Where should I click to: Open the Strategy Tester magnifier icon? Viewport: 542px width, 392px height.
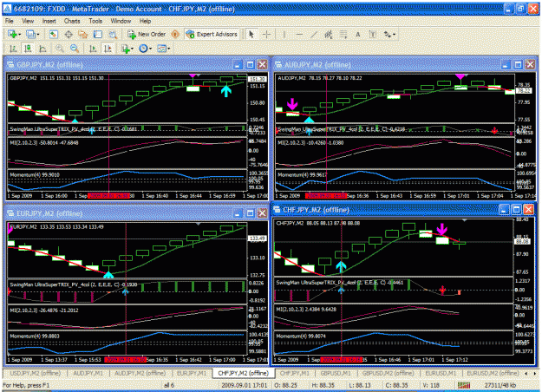point(113,34)
